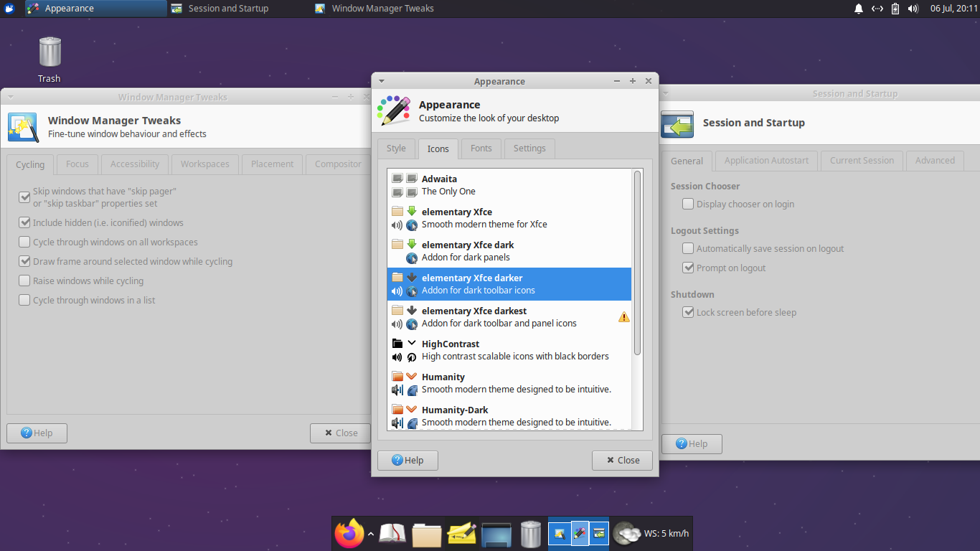Screen dimensions: 980x551
Task: Open the file manager from the dock
Action: pyautogui.click(x=427, y=533)
